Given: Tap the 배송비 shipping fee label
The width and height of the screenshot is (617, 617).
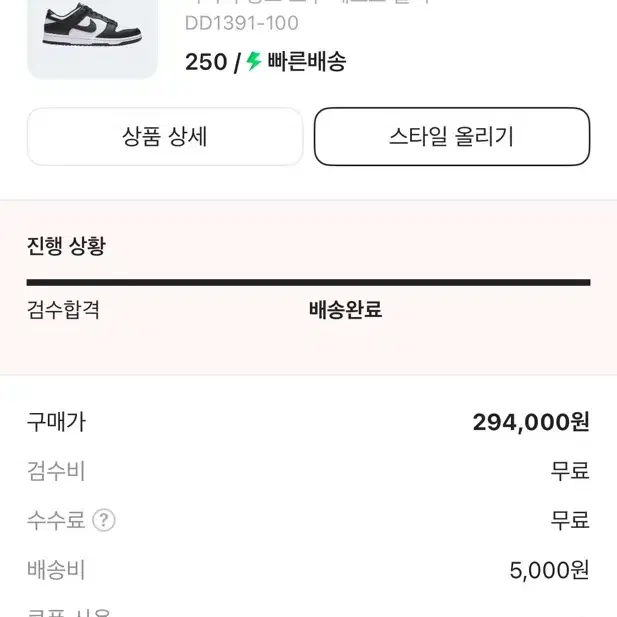Looking at the screenshot, I should 56,570.
